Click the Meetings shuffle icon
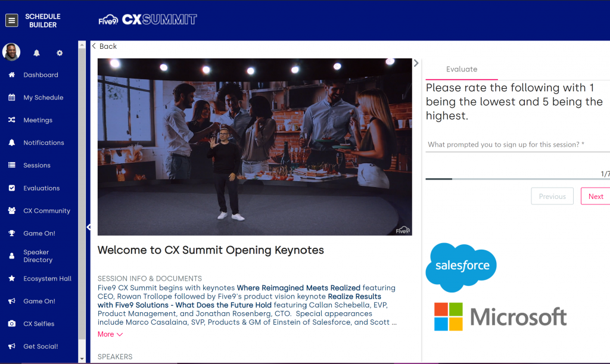 pyautogui.click(x=12, y=120)
